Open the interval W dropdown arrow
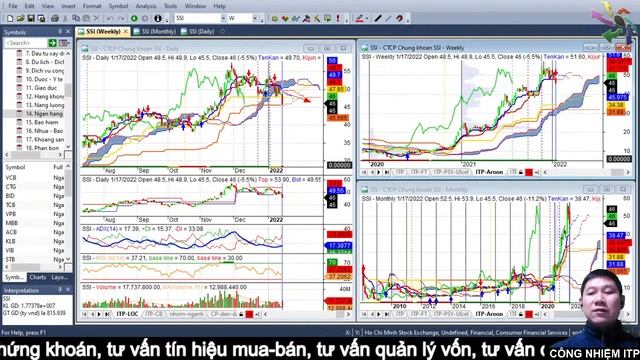Image resolution: width=640 pixels, height=360 pixels. (255, 18)
